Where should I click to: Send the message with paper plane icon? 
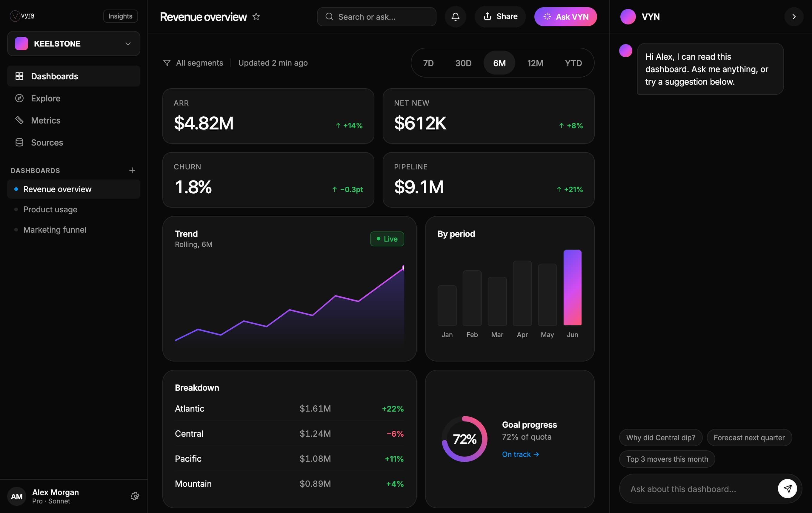tap(788, 489)
